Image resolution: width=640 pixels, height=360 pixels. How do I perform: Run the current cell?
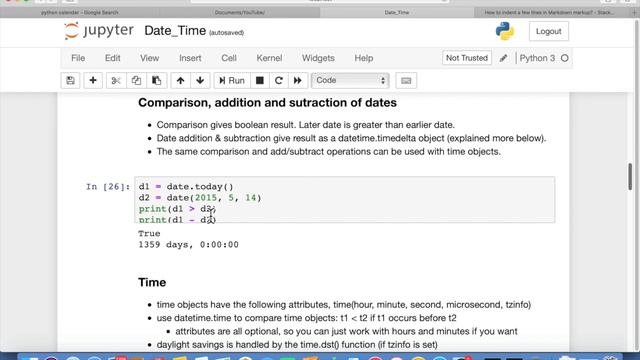(x=231, y=80)
